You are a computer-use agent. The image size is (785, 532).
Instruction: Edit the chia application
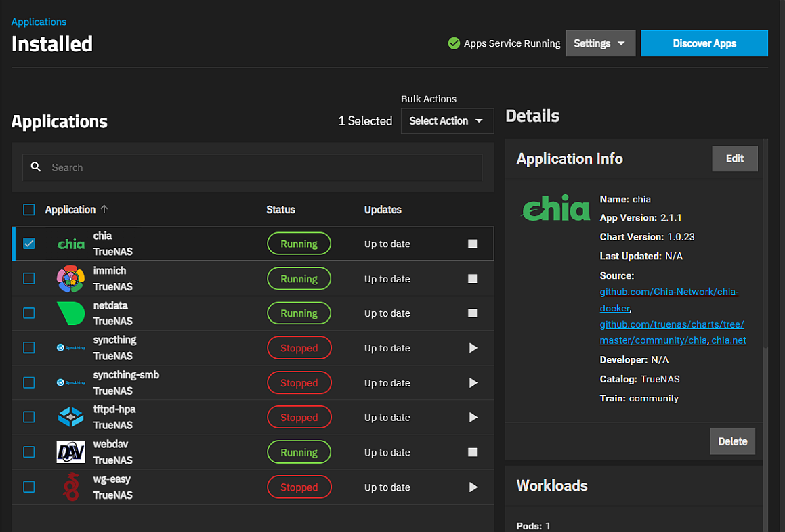coord(734,158)
